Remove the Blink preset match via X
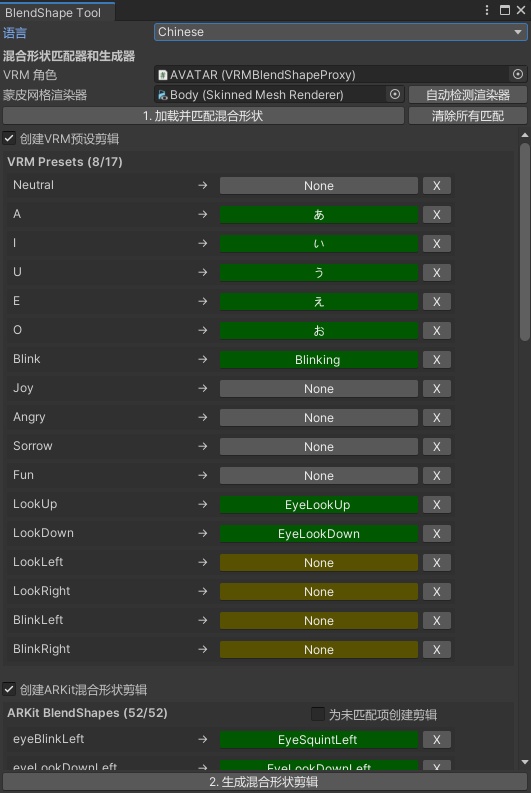Viewport: 531px width, 793px height. tap(436, 360)
